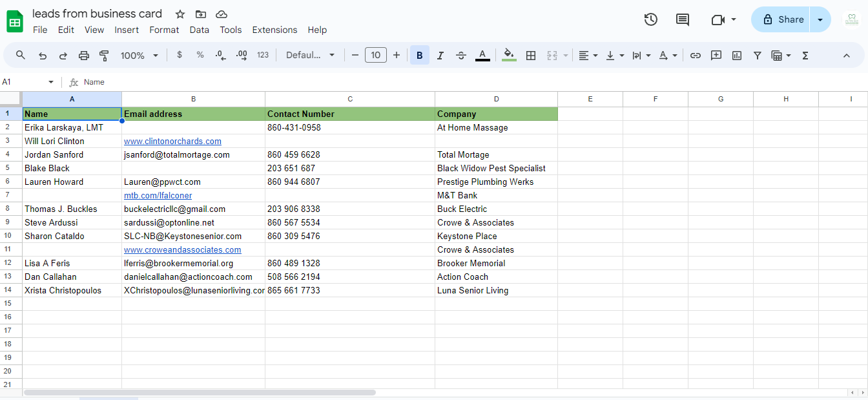Increase decimal places
Viewport: 868px width, 400px height.
[242, 55]
